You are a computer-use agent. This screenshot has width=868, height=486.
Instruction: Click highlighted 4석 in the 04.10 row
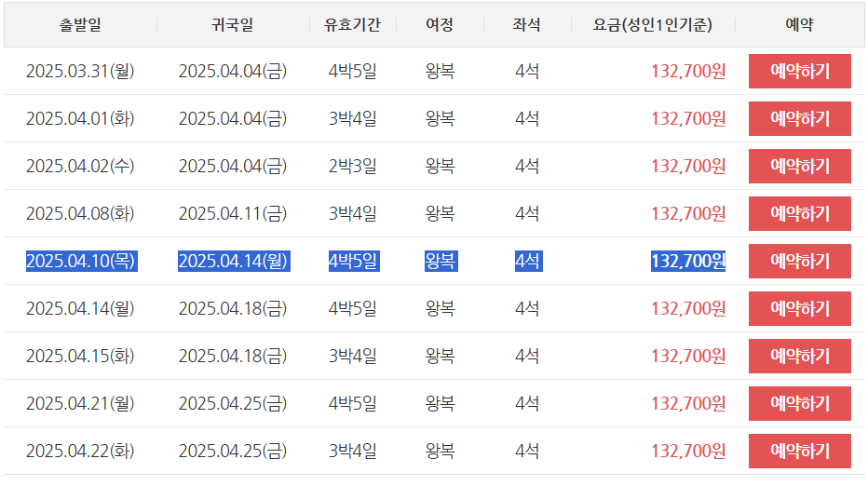[528, 261]
